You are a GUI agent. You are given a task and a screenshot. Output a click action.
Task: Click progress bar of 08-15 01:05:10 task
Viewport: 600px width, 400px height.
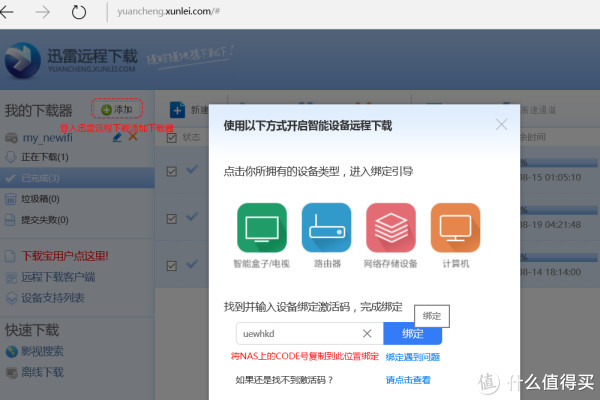pyautogui.click(x=559, y=163)
